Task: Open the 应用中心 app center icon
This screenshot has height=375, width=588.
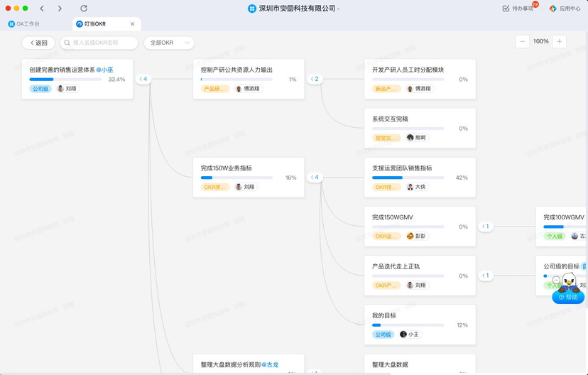Action: 552,9
